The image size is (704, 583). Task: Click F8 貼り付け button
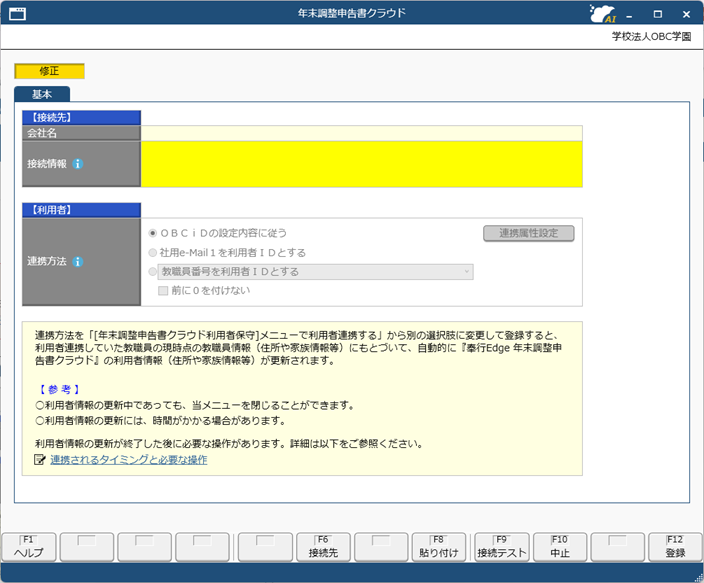[x=439, y=547]
